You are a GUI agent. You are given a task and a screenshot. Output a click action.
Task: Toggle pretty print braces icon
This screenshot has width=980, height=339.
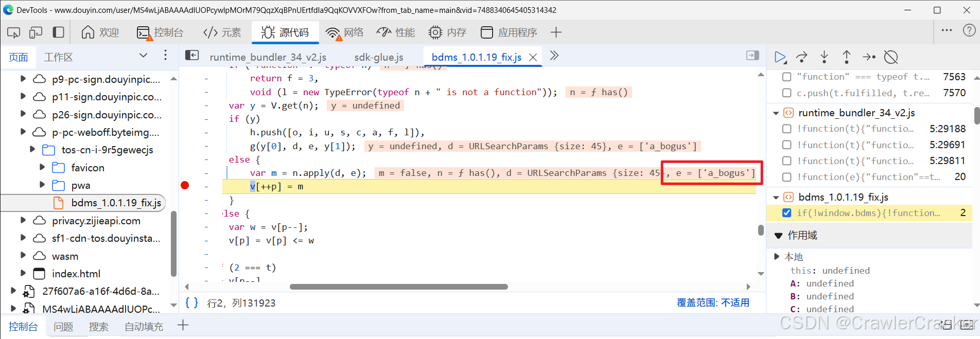191,302
